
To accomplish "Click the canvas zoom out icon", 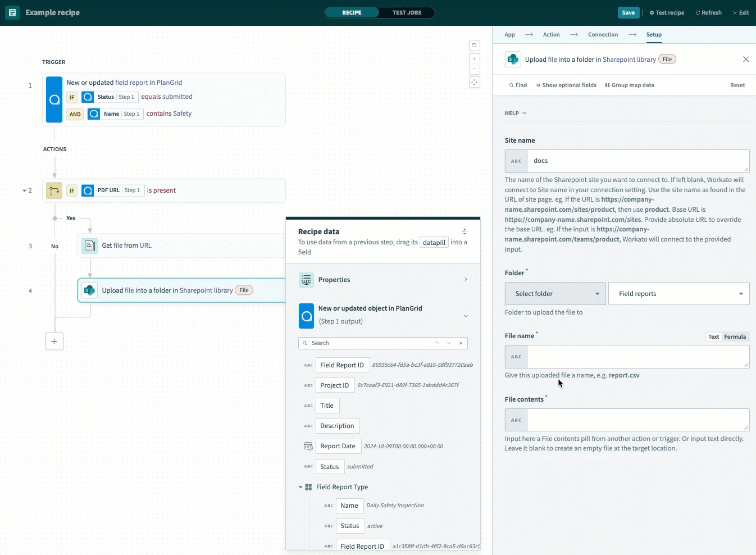I will coord(474,69).
